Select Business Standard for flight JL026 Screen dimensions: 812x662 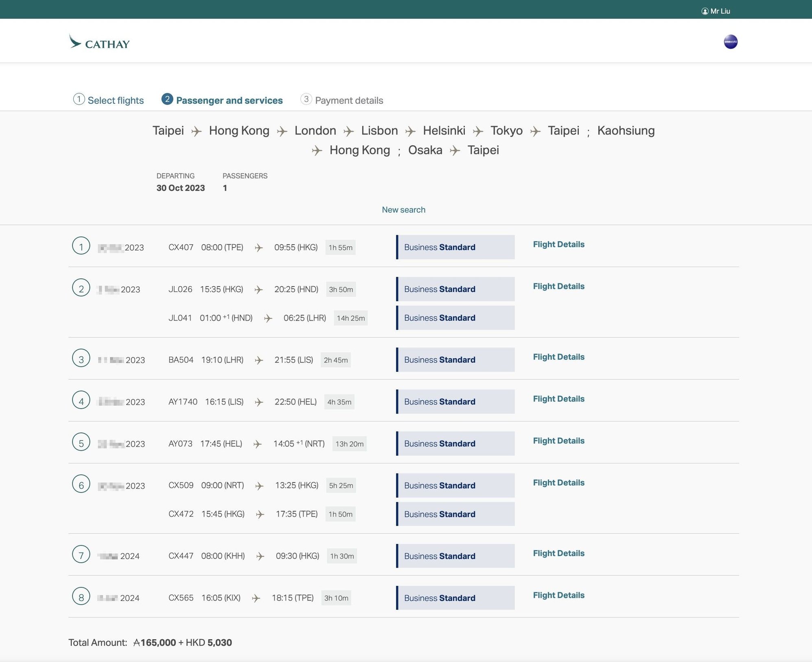click(455, 289)
